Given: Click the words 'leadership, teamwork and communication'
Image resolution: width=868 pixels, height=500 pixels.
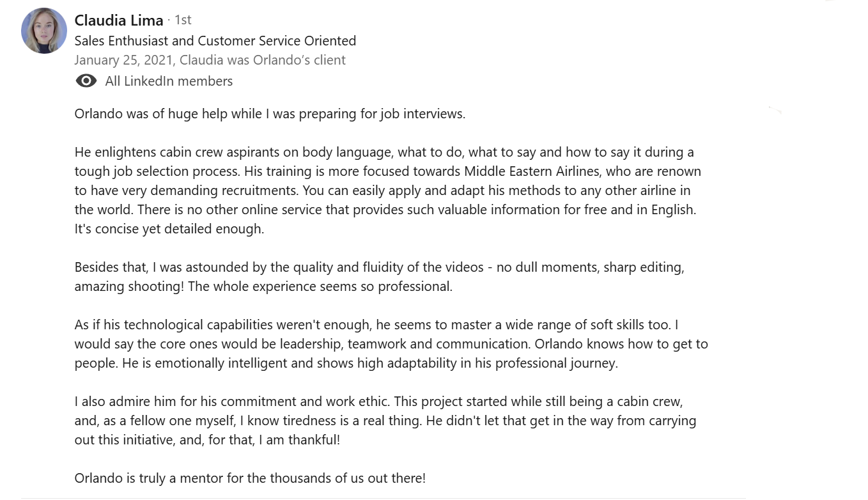Looking at the screenshot, I should (x=438, y=344).
